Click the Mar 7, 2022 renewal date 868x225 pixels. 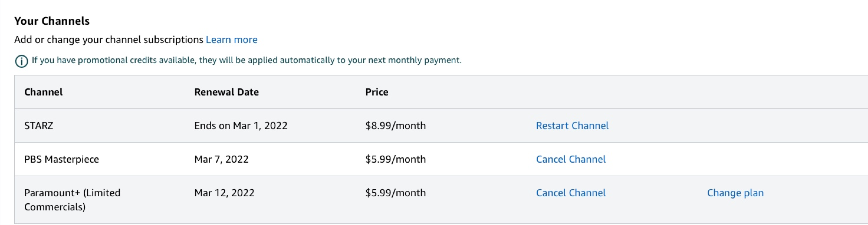[221, 159]
